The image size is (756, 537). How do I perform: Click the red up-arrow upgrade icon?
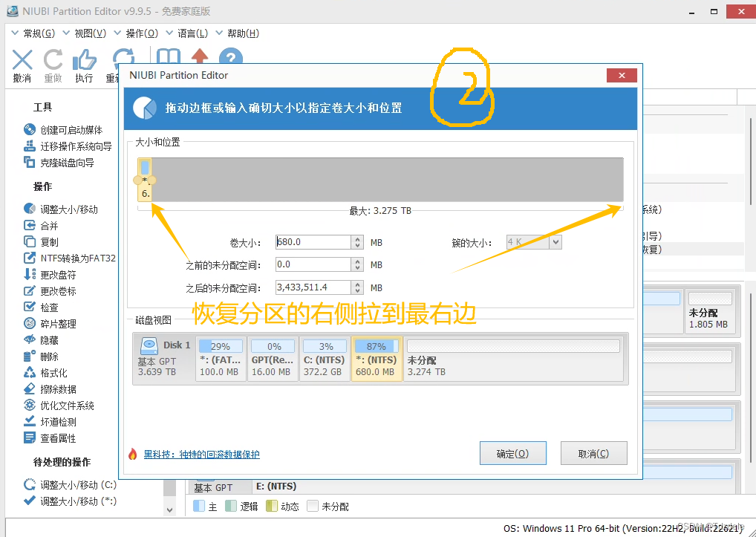200,56
